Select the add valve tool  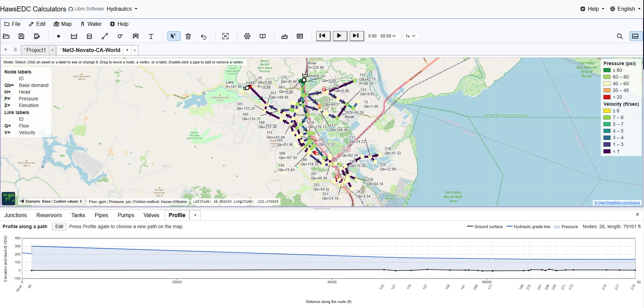click(136, 36)
